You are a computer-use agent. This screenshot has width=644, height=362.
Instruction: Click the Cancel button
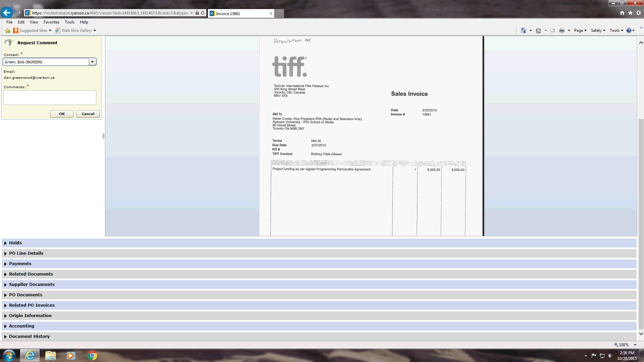tap(88, 114)
